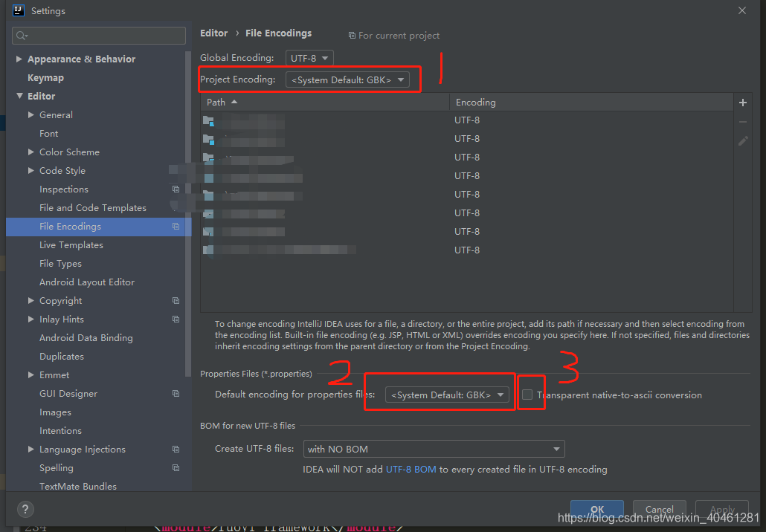Click the search magnifier icon in settings
Viewport: 766px width, 532px height.
click(22, 36)
